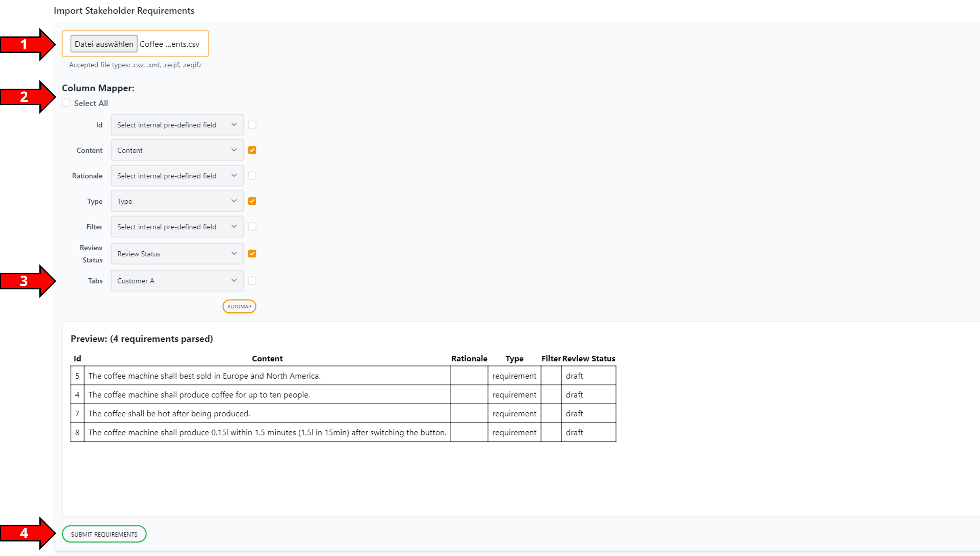Click the Import Stakeholder Requirements title
980x556 pixels.
pyautogui.click(x=124, y=11)
